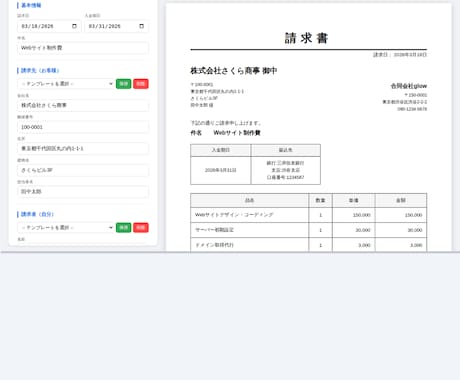460x380 pixels.
Task: Open the template dropdown under 請求先（お客様）
Action: pos(66,84)
